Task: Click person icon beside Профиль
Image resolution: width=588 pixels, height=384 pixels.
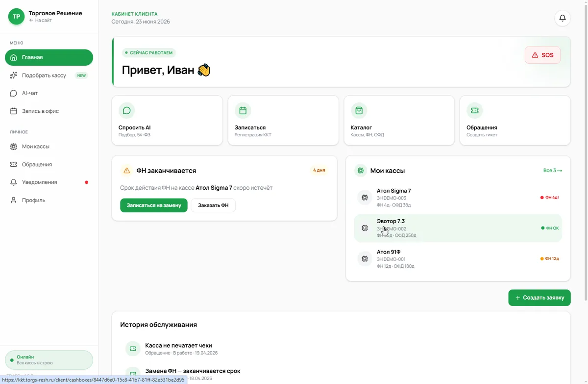Action: [14, 200]
